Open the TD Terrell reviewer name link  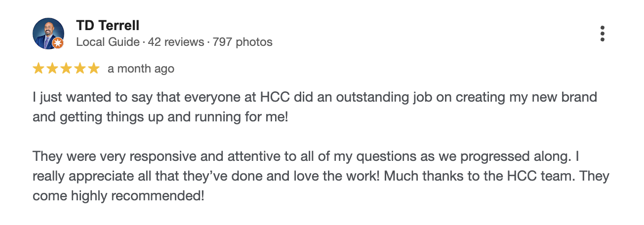(x=108, y=26)
